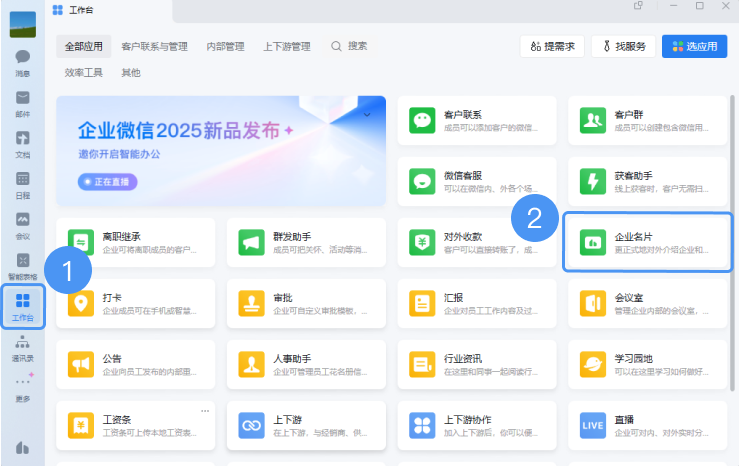Open the 上下游 link icon

point(251,425)
